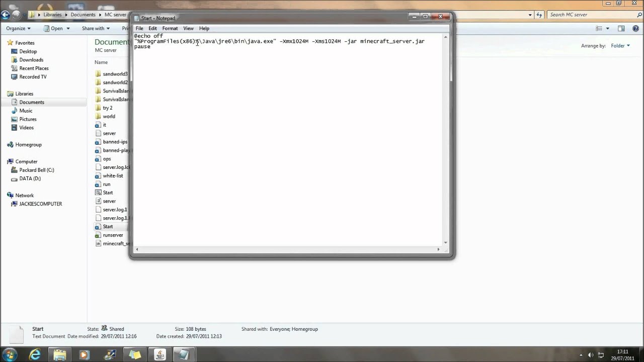Select the Music library
This screenshot has width=644, height=362.
(25, 111)
